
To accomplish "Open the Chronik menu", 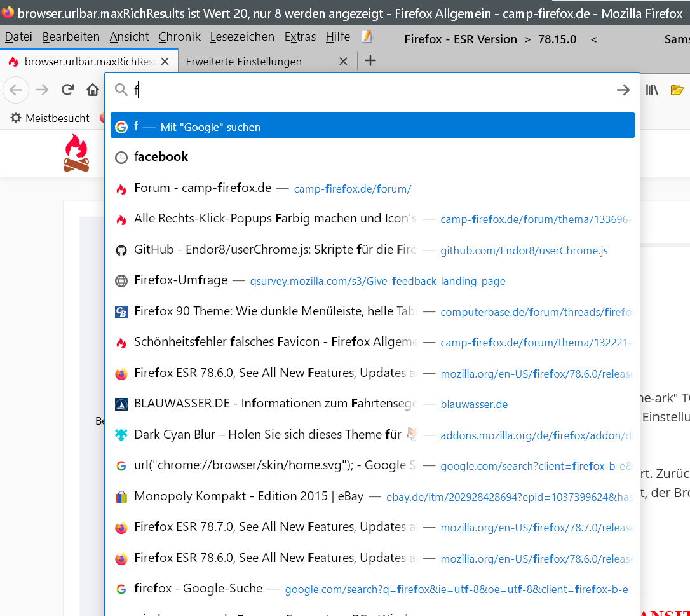I will [x=180, y=37].
